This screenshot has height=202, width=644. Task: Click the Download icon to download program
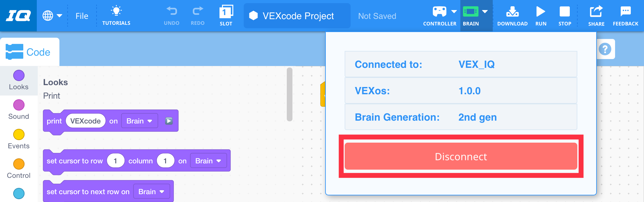coord(512,14)
